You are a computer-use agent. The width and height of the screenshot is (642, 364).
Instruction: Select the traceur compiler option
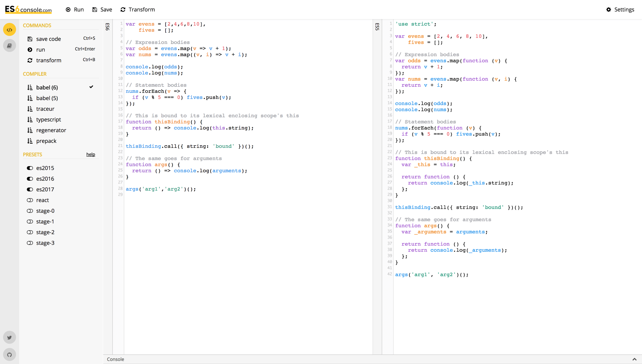point(45,109)
